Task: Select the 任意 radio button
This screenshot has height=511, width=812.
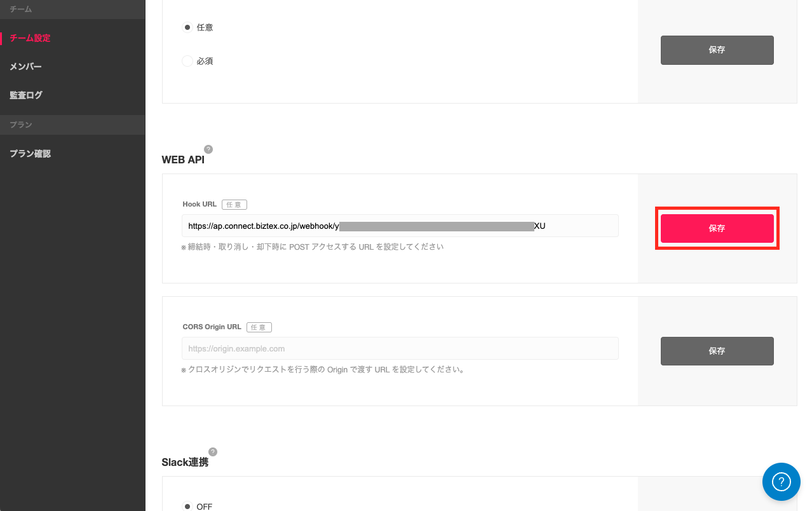Action: tap(187, 27)
